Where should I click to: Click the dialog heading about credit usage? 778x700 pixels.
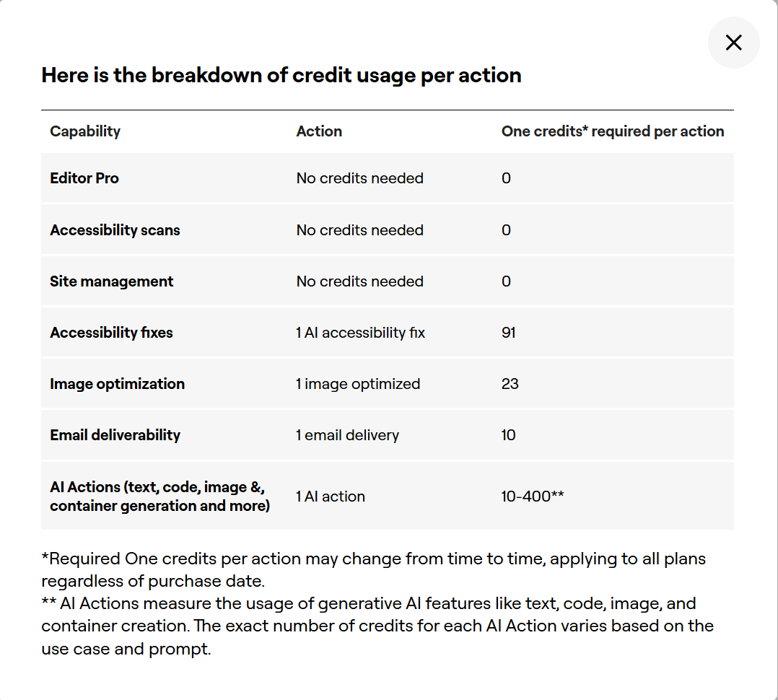tap(281, 75)
